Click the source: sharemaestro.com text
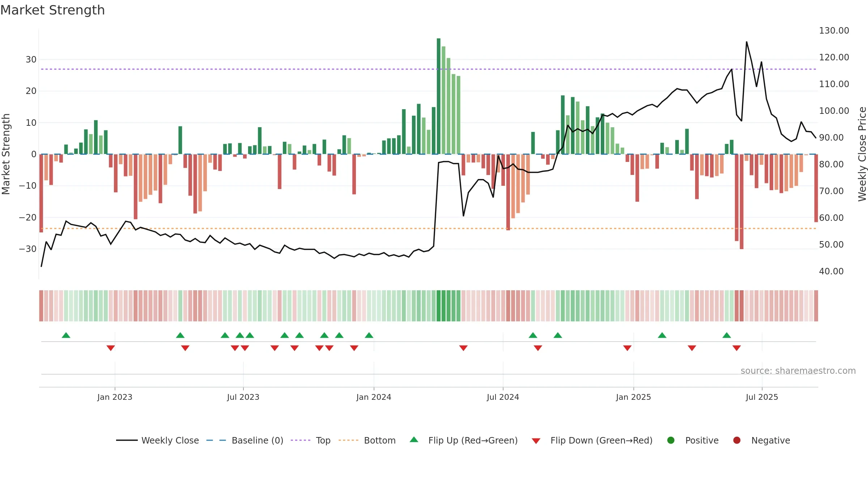The height and width of the screenshot is (488, 868). tap(798, 371)
